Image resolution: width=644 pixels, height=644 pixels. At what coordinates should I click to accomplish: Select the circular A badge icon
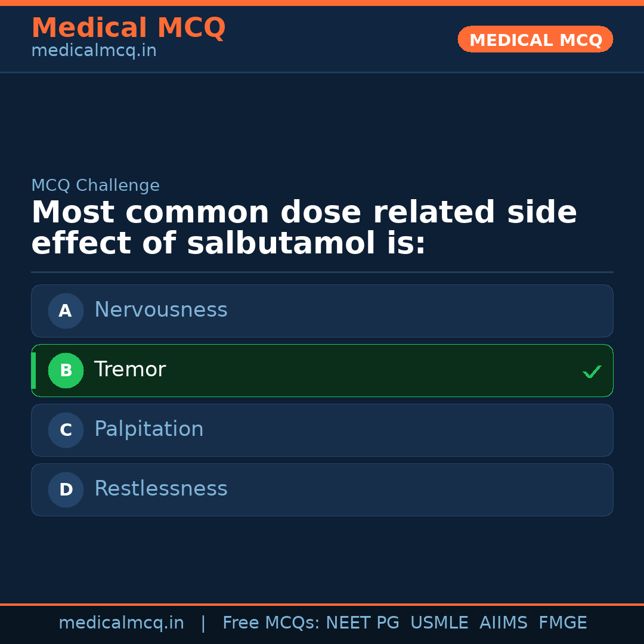click(x=66, y=311)
